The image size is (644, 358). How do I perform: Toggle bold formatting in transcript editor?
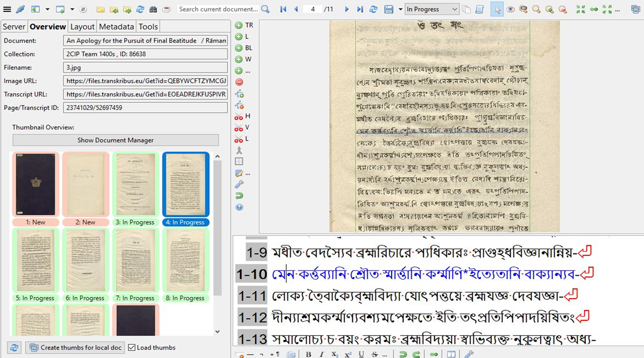(x=308, y=354)
